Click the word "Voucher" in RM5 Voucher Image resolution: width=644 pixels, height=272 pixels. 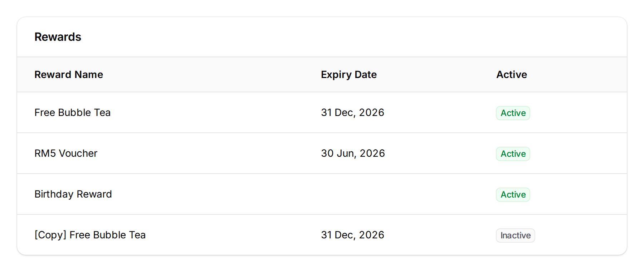(78, 153)
